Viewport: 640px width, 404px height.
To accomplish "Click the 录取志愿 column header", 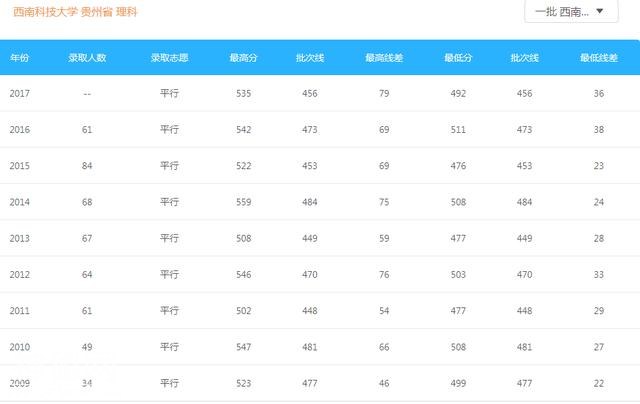I will pos(169,58).
